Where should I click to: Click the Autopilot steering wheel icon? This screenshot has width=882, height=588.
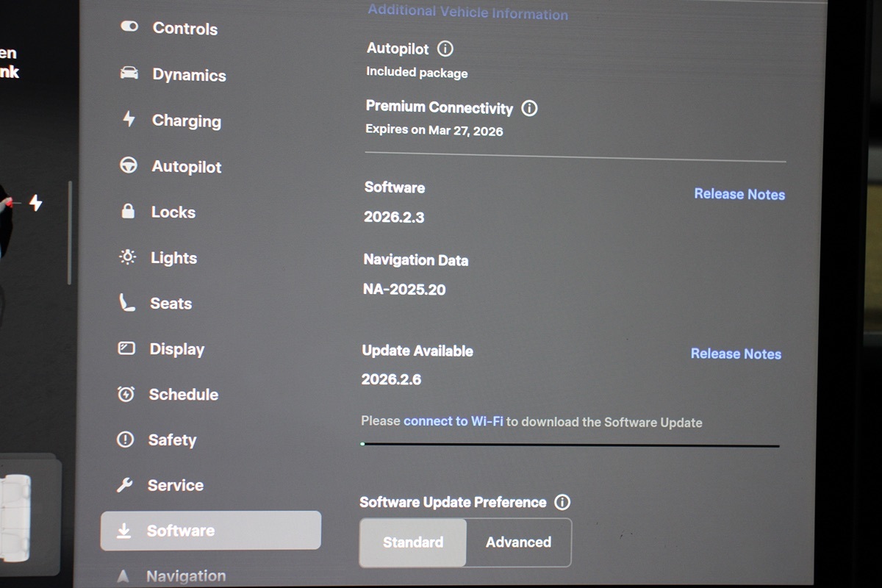pos(129,165)
